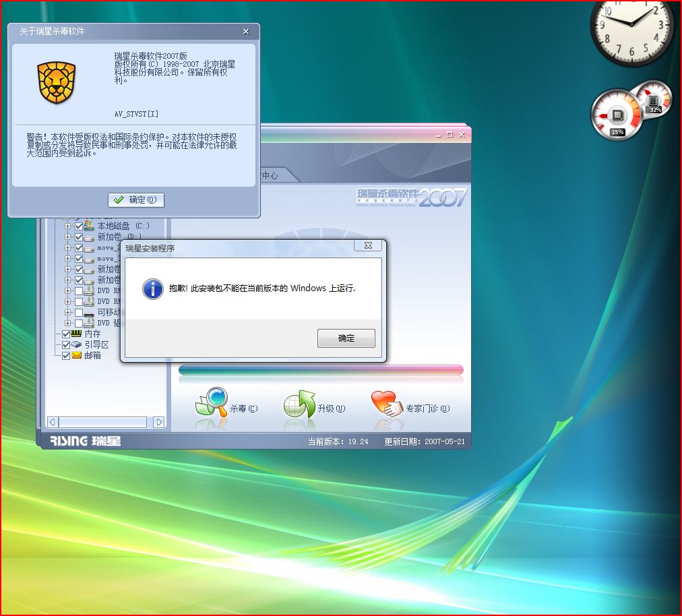Expand the move_3 tree node
Viewport: 682px width, 616px height.
pos(67,259)
